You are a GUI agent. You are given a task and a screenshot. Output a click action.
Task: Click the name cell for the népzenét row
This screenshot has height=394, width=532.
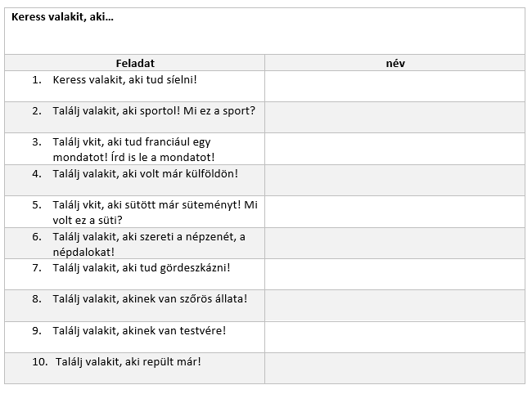point(394,244)
